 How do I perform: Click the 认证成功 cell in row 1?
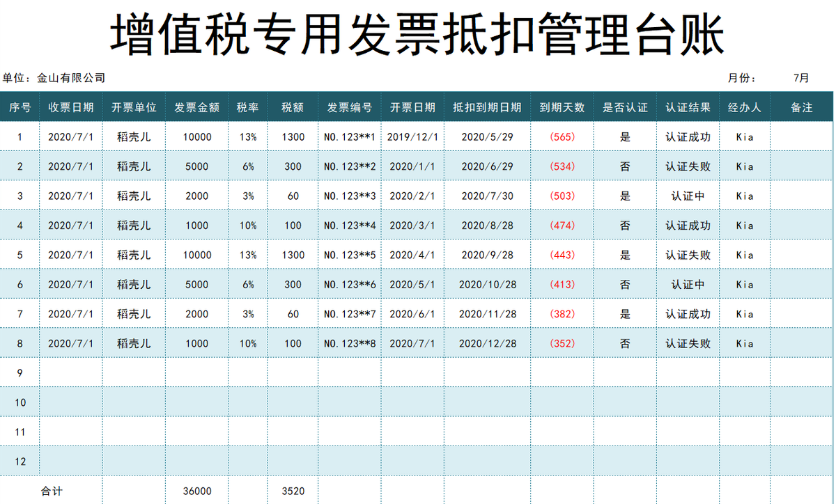[689, 136]
